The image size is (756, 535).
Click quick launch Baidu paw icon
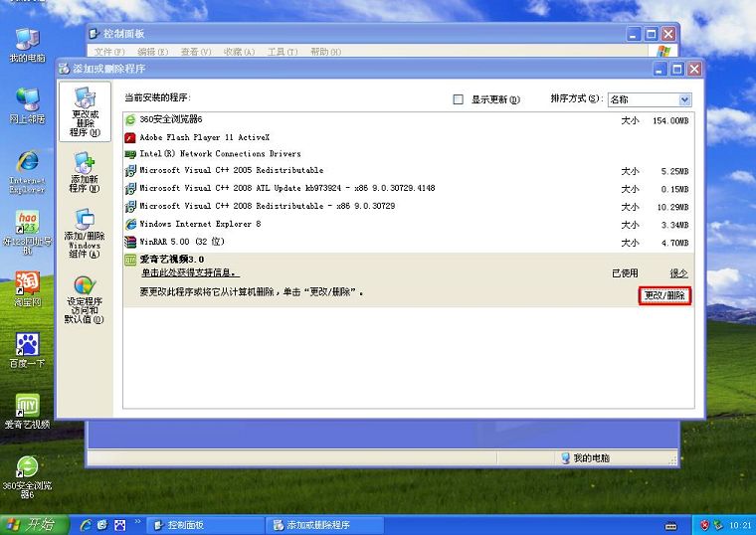pyautogui.click(x=119, y=525)
